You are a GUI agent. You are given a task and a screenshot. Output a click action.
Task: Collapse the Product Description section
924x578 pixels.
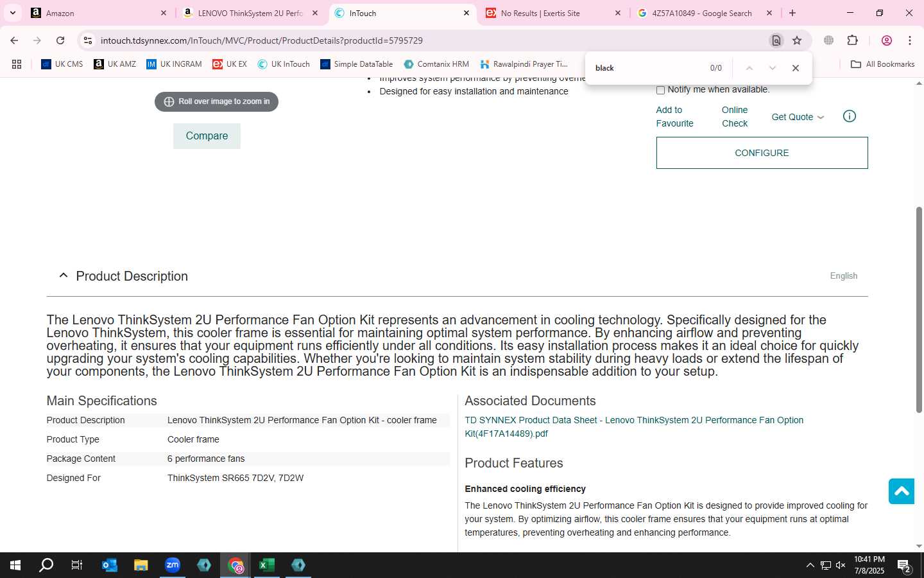[x=64, y=276]
